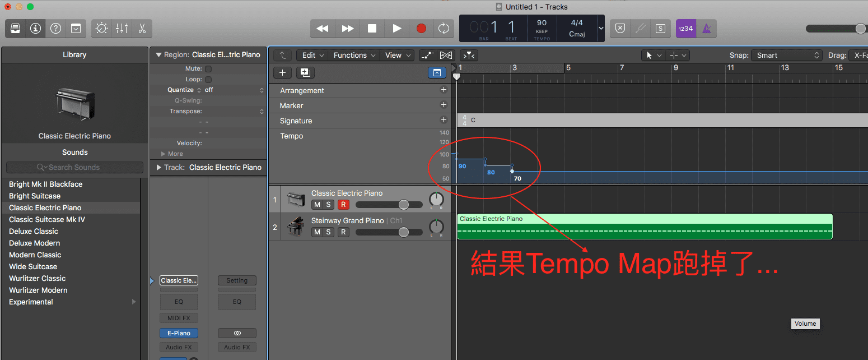Add a Signature with its plus button
Screen dimensions: 868x360
pos(444,120)
